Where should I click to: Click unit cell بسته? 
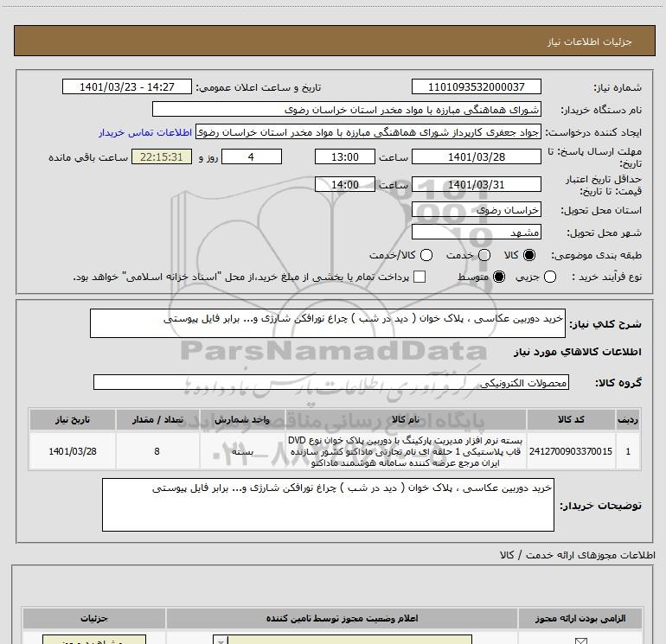coord(242,451)
